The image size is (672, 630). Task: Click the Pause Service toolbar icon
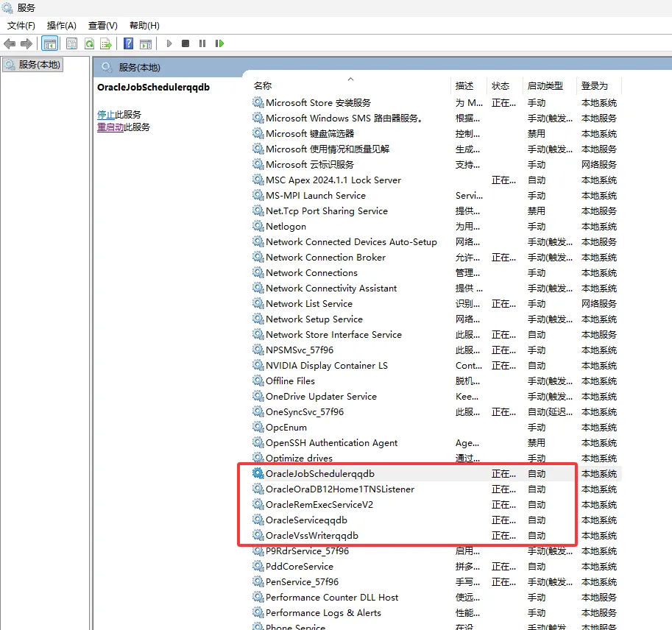coord(202,43)
